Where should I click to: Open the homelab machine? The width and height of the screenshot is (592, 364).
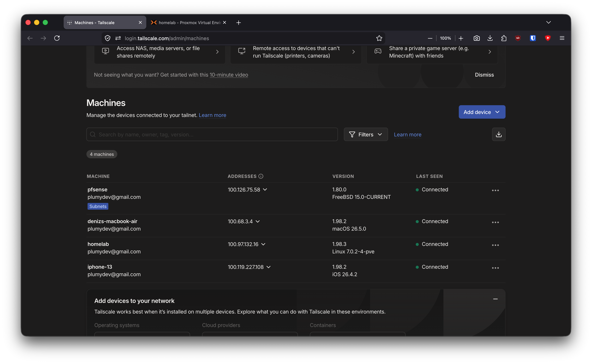click(98, 244)
